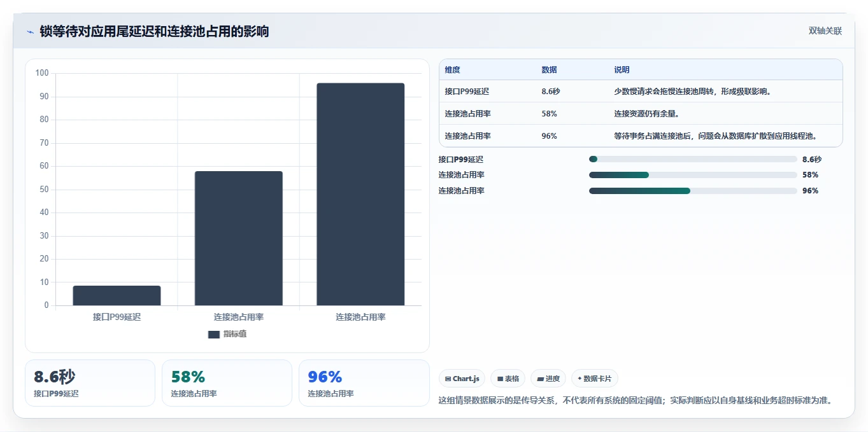Click the 双轴关联 label in header
Screen dimensions: 868x432
point(825,31)
